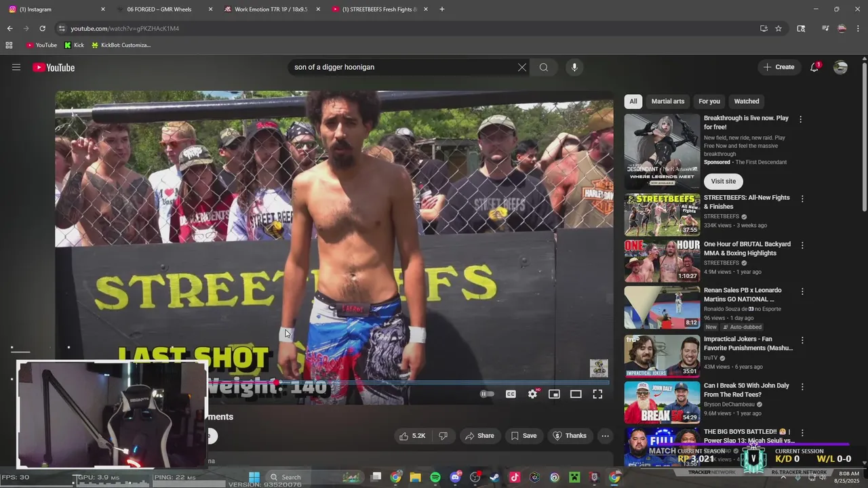
Task: Click the address bar URL
Action: coord(125,28)
